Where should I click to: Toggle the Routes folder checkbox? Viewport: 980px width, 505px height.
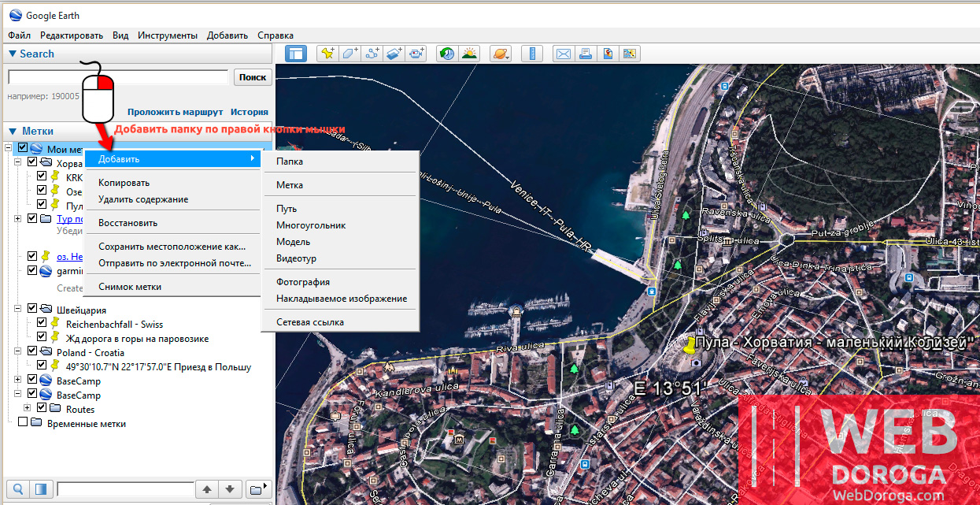[x=42, y=409]
